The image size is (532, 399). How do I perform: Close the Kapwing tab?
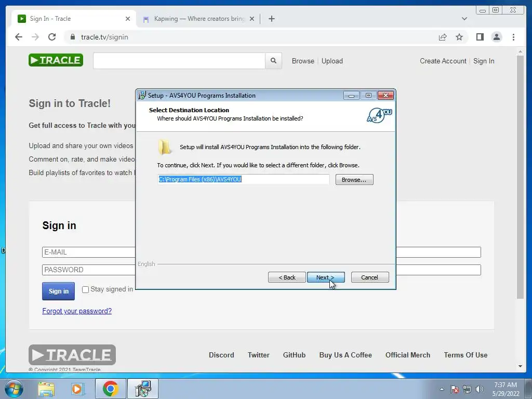point(252,19)
